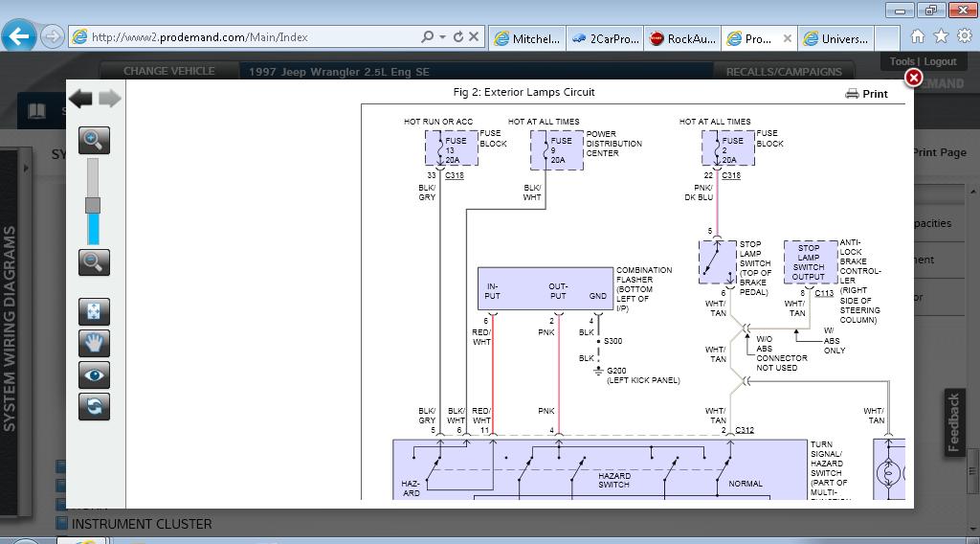Close the wiring diagram popup
The height and width of the screenshot is (544, 980).
coord(913,78)
